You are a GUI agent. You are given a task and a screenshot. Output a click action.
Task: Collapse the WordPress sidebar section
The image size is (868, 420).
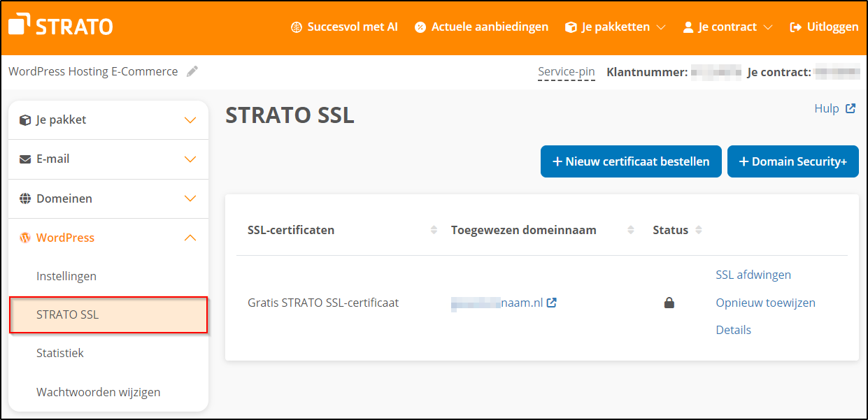190,238
